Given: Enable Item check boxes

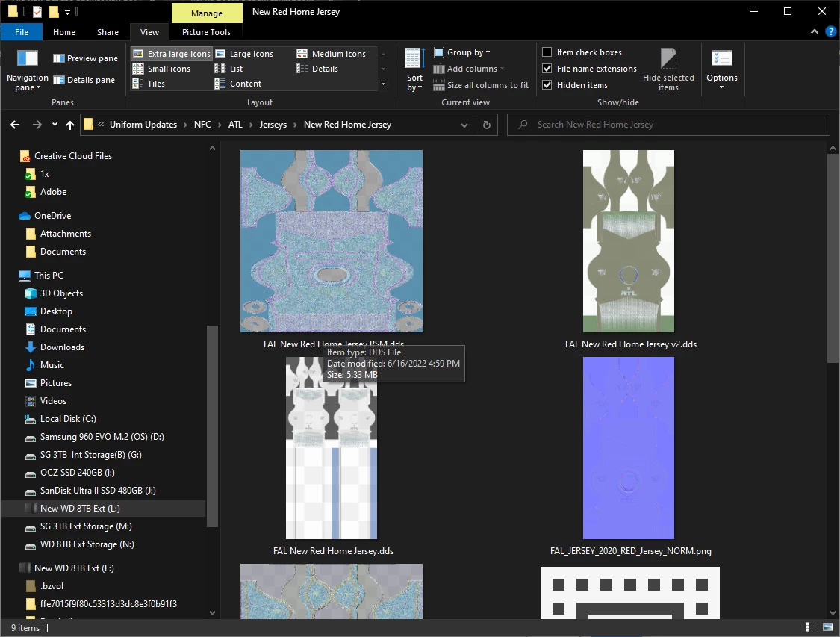Looking at the screenshot, I should (x=582, y=52).
